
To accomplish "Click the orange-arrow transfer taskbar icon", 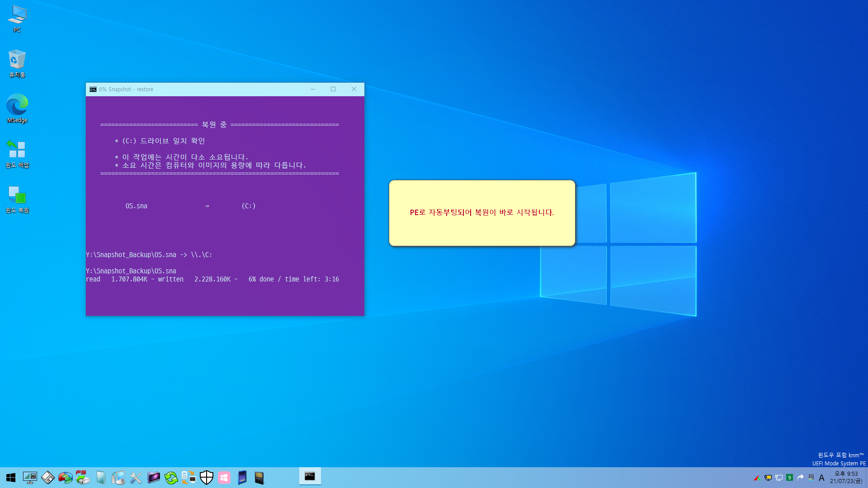I will coord(189,478).
